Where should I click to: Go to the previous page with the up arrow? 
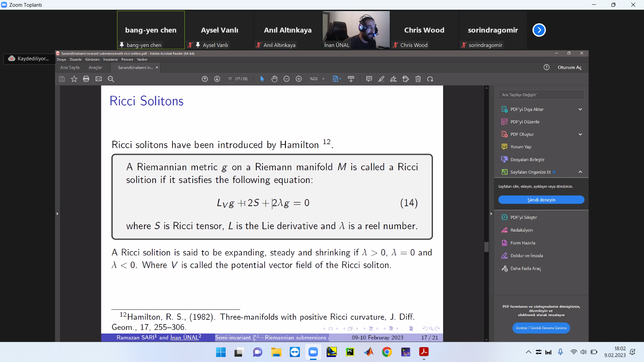tap(205, 79)
